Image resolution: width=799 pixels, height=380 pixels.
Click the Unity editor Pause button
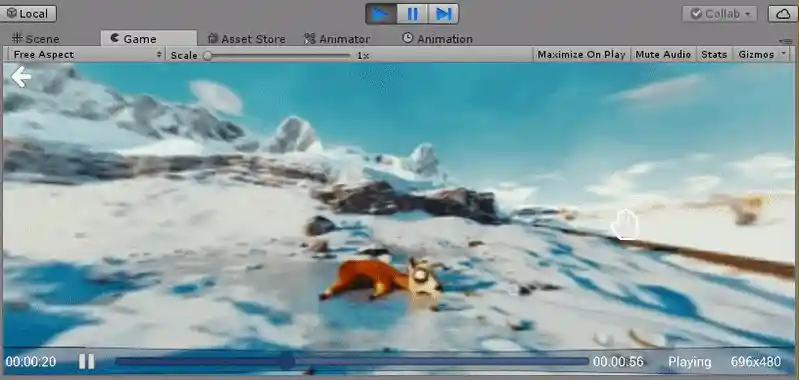pyautogui.click(x=412, y=14)
